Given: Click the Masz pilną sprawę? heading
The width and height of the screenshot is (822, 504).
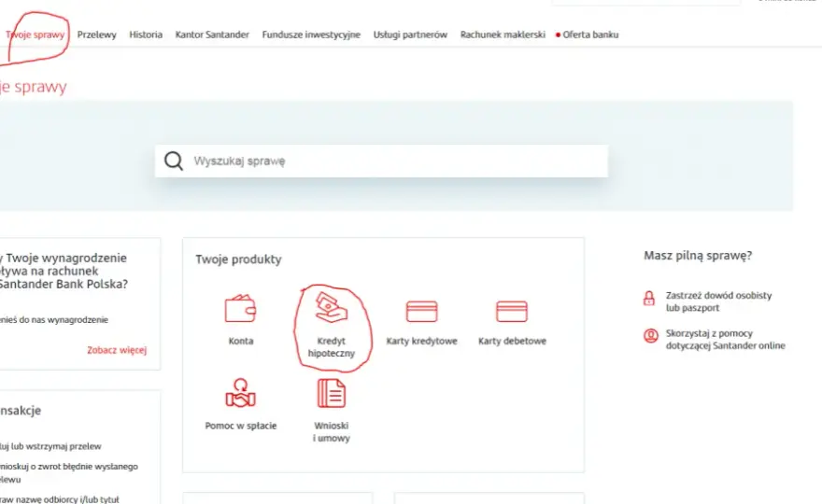Looking at the screenshot, I should 698,256.
